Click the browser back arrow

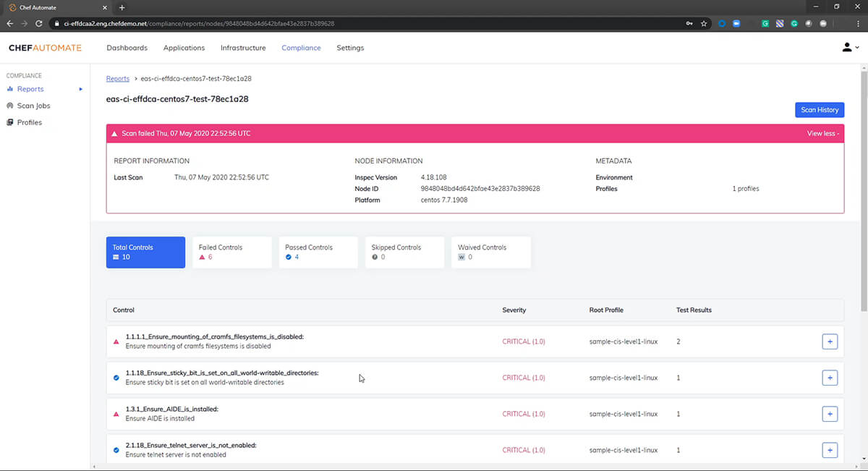10,23
